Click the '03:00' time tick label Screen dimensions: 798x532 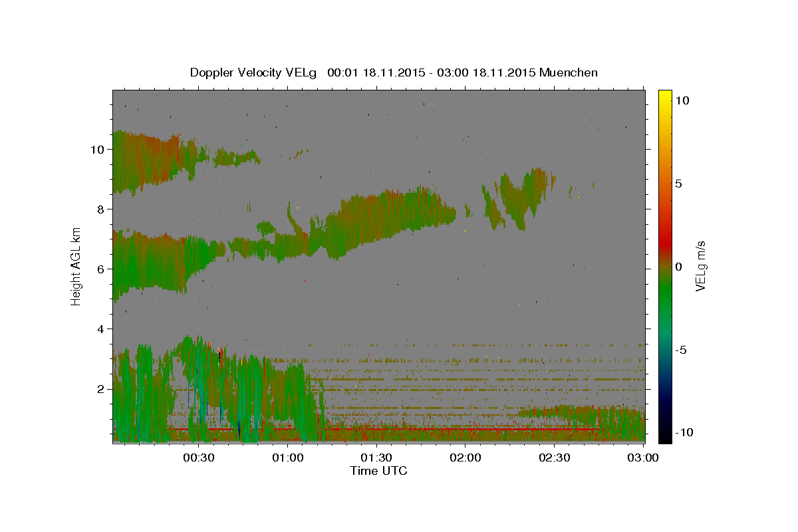click(643, 458)
